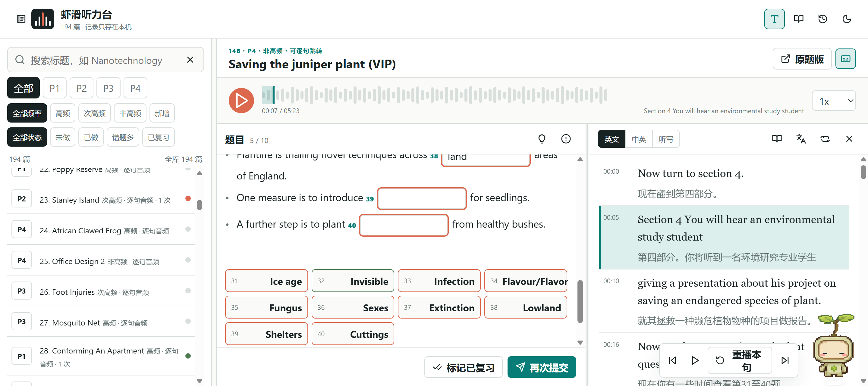Select answer card 38 Lowland

526,307
